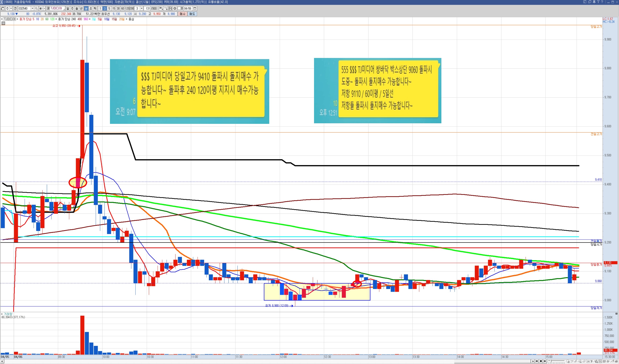This screenshot has height=364, width=619.
Task: Click the 매도 sell button
Action: click(x=192, y=14)
